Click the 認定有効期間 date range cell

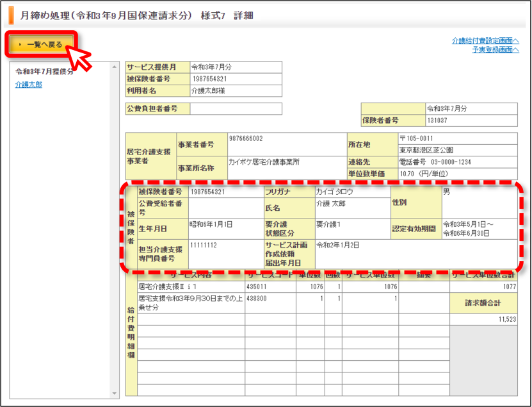pos(480,229)
